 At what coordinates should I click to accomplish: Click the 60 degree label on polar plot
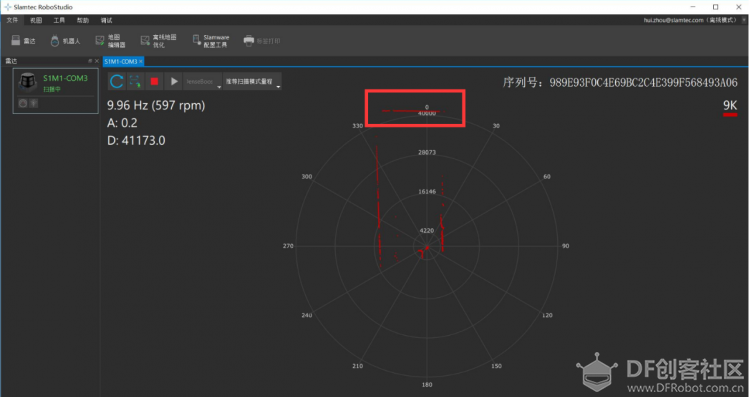(x=547, y=177)
